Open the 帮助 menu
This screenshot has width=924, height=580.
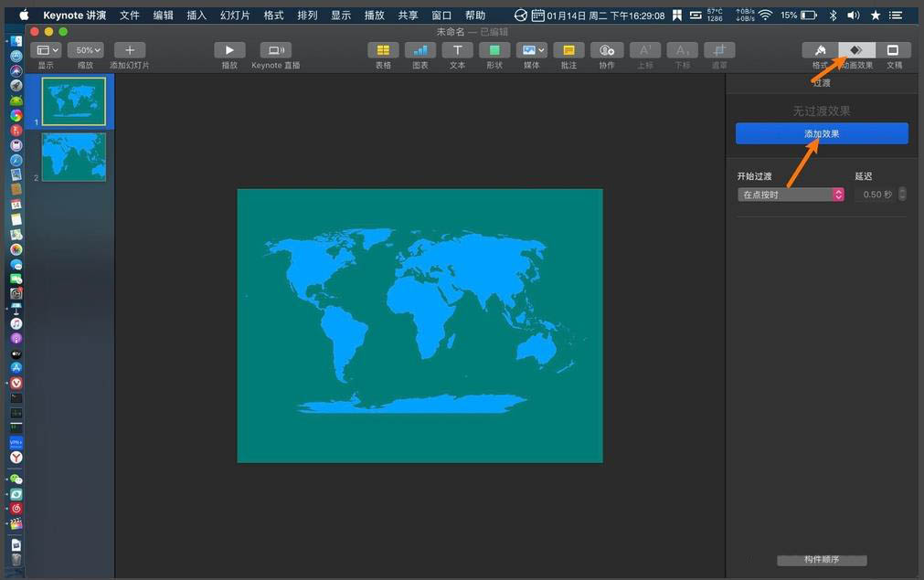[x=475, y=16]
